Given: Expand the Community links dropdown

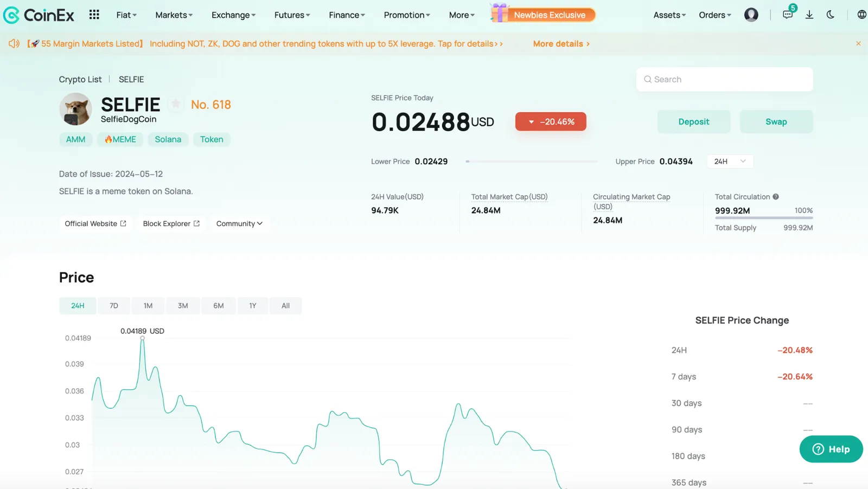Looking at the screenshot, I should point(239,223).
